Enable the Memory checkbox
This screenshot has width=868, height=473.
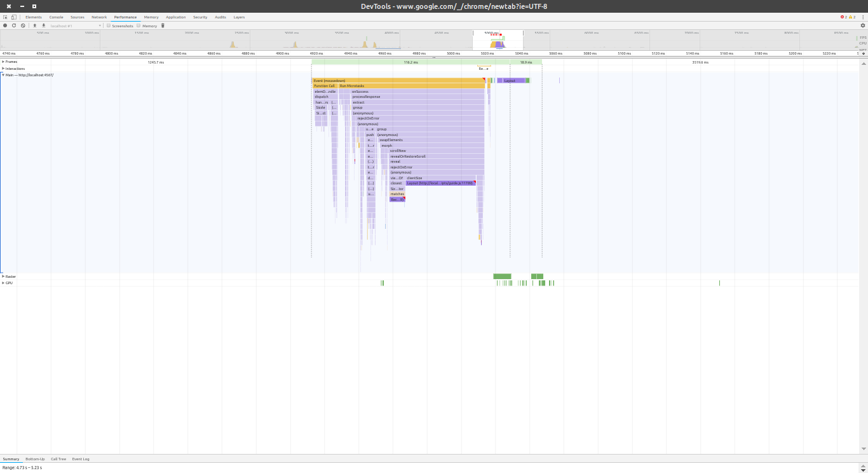(139, 25)
